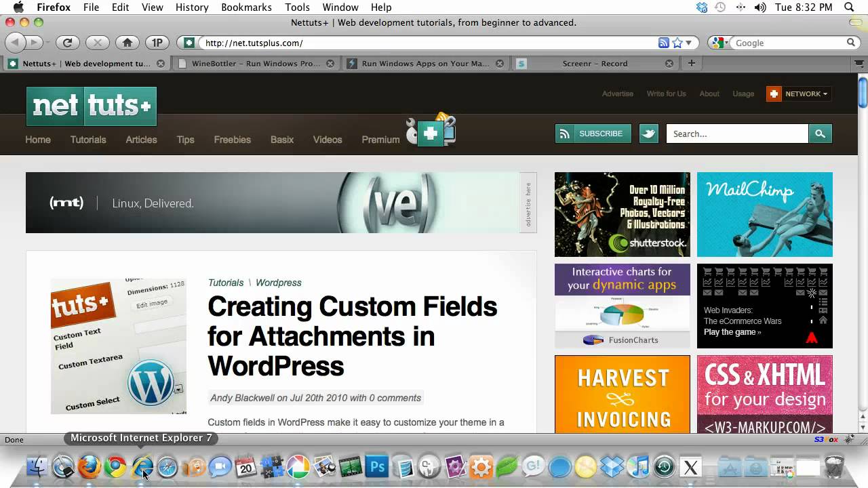Image resolution: width=868 pixels, height=488 pixels.
Task: Open the Freebies navigation link
Action: pos(233,140)
